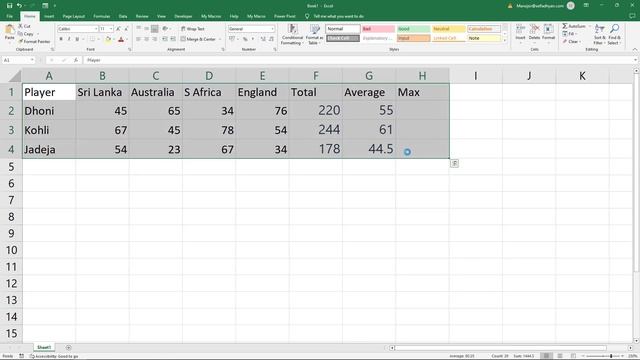Click the Name Box showing A1
The height and width of the screenshot is (360, 640).
[x=18, y=60]
